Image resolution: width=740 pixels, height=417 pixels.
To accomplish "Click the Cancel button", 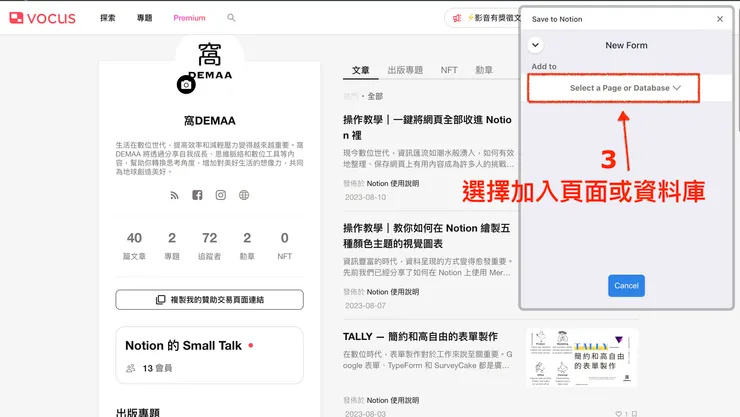I will pos(626,285).
